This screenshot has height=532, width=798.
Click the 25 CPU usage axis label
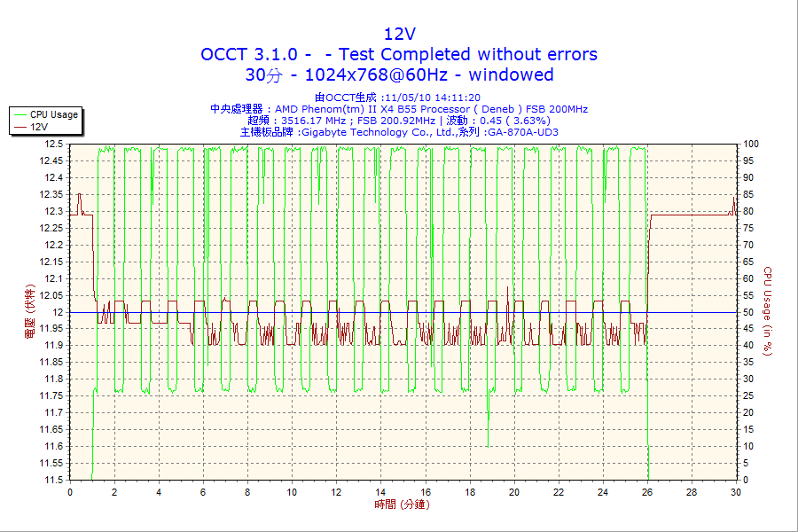[x=748, y=396]
